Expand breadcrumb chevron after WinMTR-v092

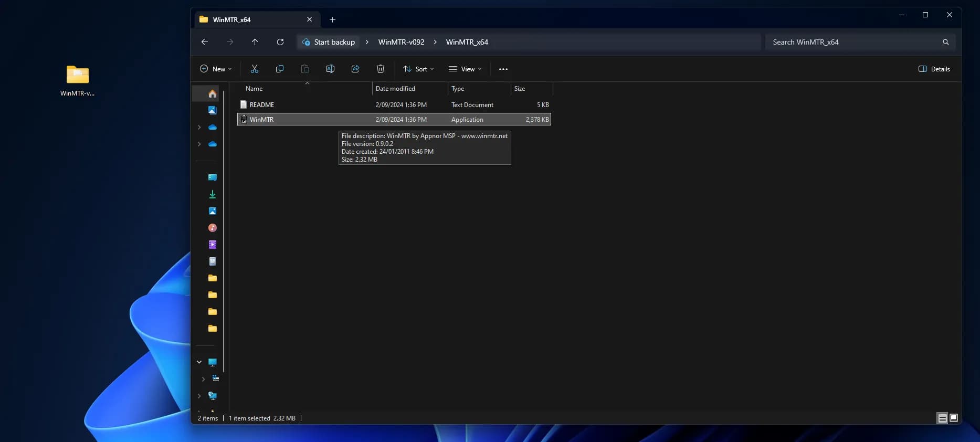pos(435,42)
